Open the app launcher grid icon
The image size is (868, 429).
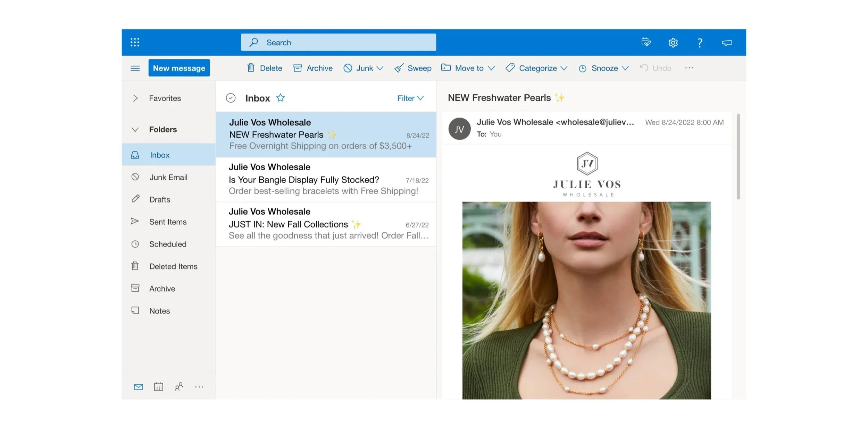pyautogui.click(x=135, y=42)
